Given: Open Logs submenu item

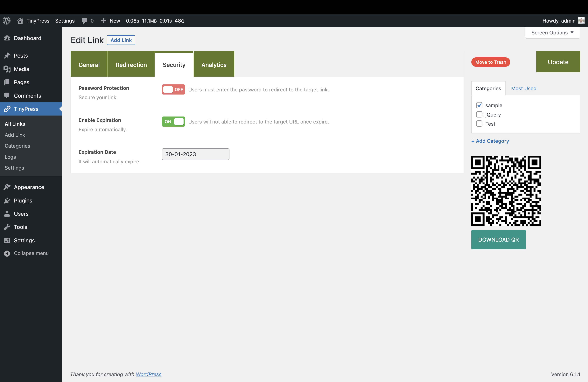Looking at the screenshot, I should click(10, 157).
